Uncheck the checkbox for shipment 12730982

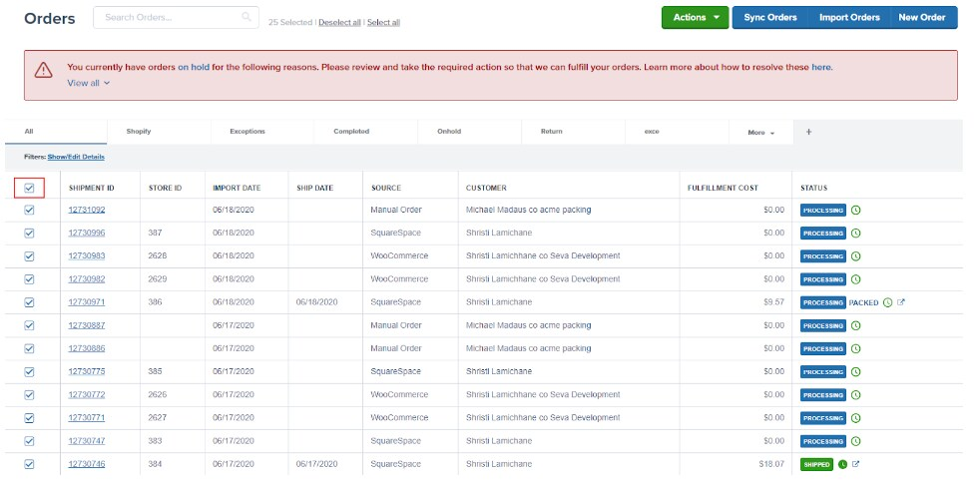pos(29,279)
